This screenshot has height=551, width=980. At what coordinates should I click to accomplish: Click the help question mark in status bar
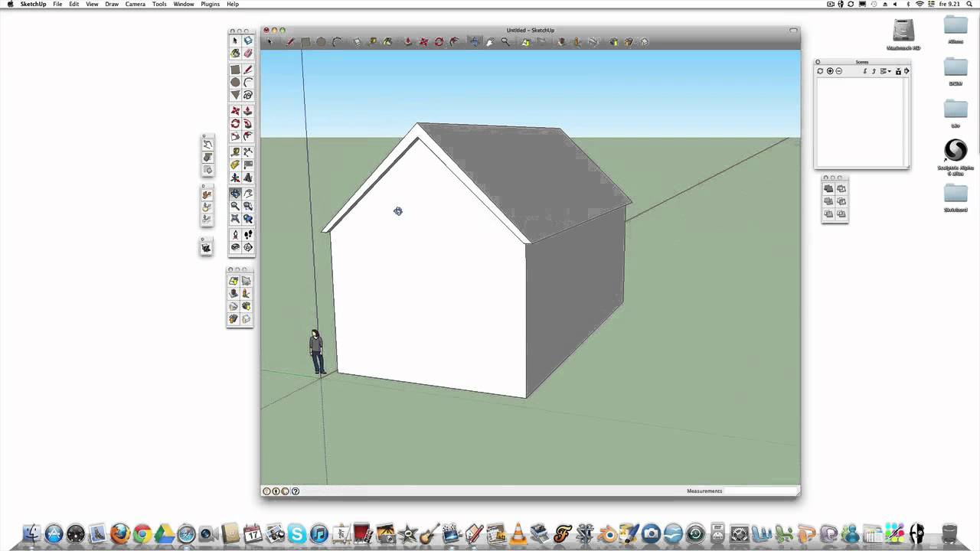pos(296,491)
